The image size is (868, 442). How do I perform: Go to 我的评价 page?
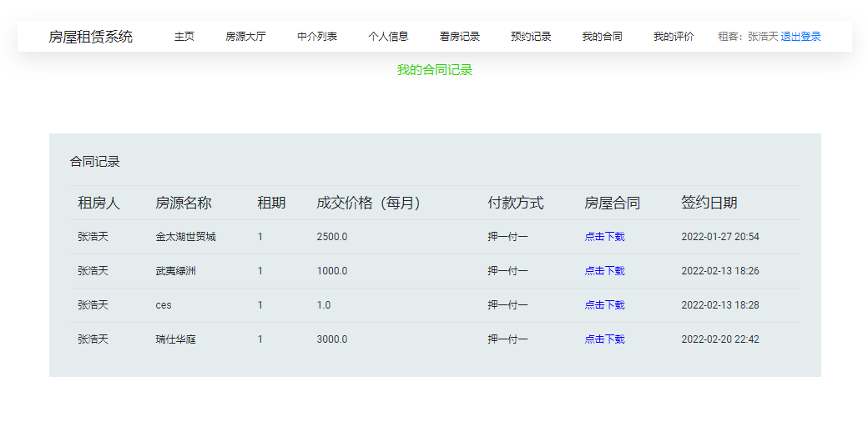click(x=674, y=37)
